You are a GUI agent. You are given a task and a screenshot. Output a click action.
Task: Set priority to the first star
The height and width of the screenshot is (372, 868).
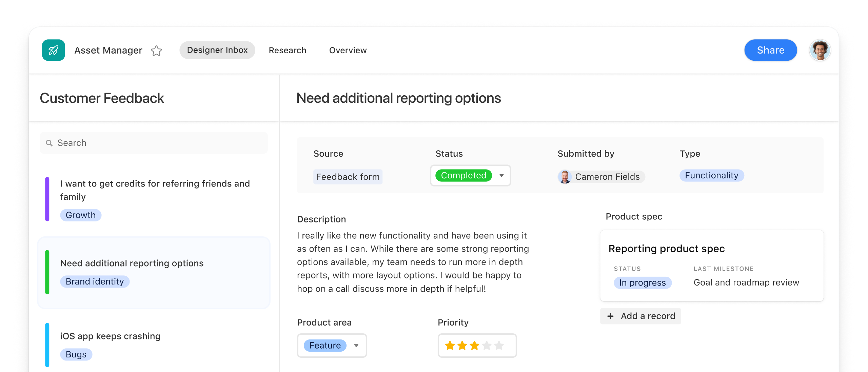click(x=450, y=346)
